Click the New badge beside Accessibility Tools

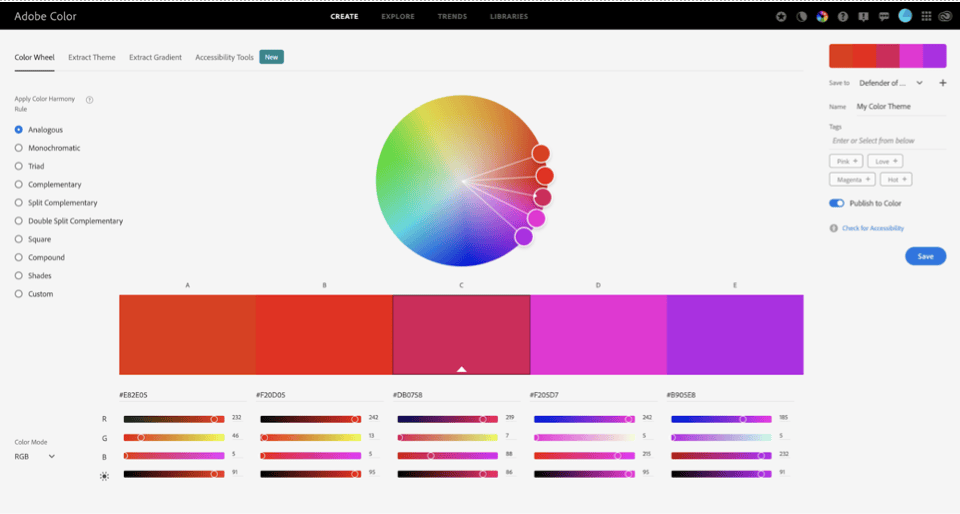point(271,57)
